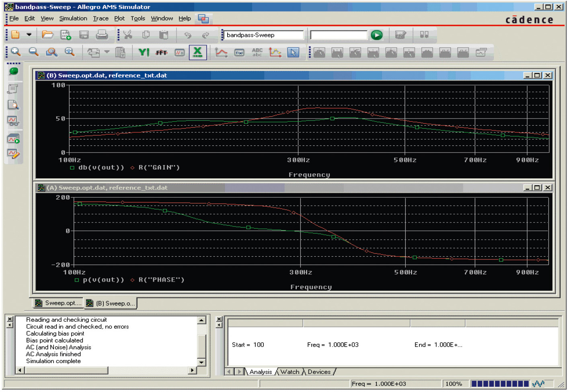
Task: Click the Paste clipboard icon
Action: (x=164, y=35)
